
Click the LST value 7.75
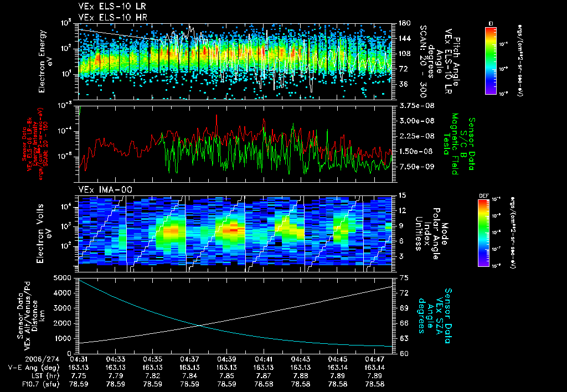pyautogui.click(x=79, y=376)
